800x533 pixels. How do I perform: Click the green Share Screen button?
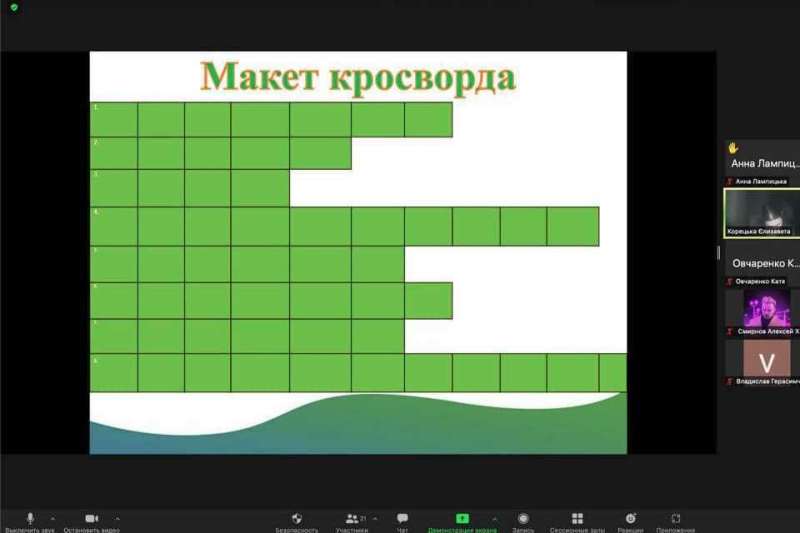pos(462,519)
